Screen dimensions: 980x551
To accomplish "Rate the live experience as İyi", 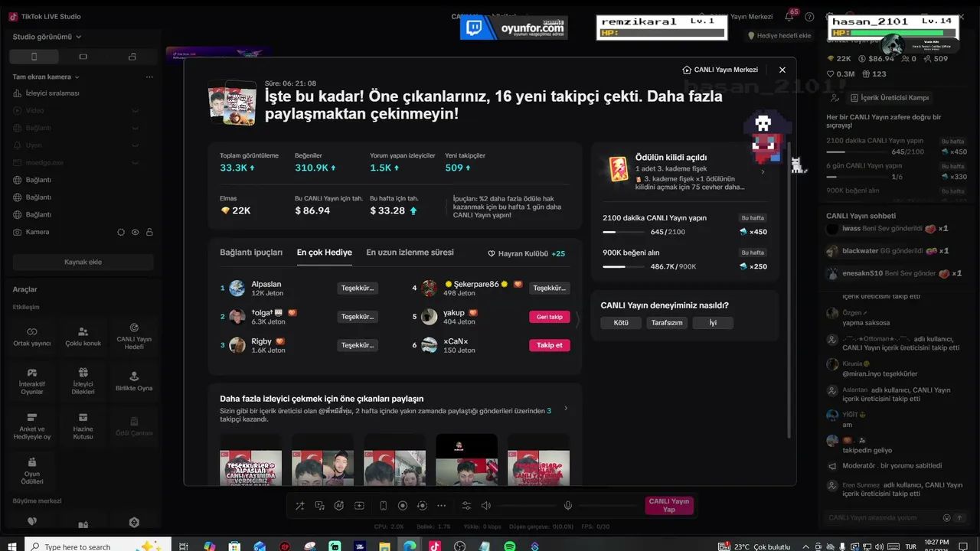I will (713, 323).
